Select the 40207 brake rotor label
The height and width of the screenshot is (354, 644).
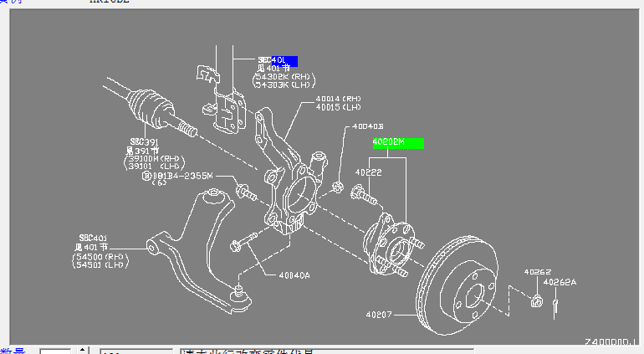(x=379, y=315)
